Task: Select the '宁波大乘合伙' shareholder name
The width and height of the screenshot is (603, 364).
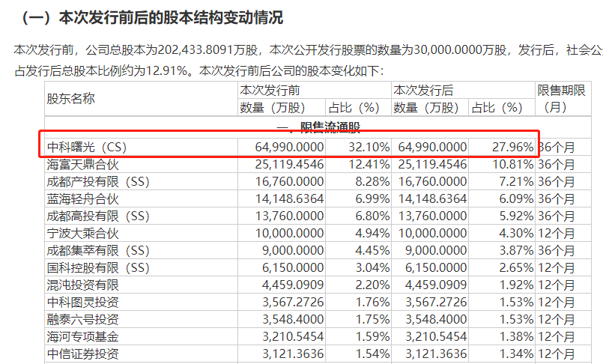Action: 82,234
